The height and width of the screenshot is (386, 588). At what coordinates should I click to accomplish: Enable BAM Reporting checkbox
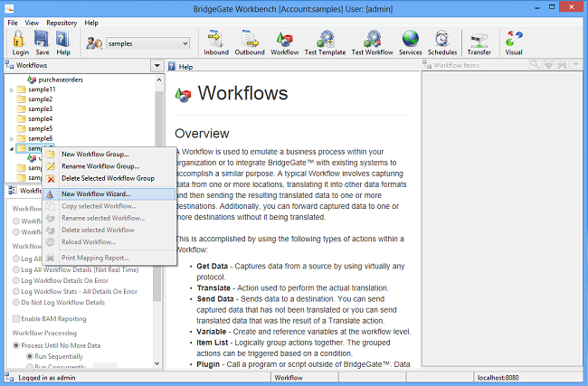coord(15,318)
